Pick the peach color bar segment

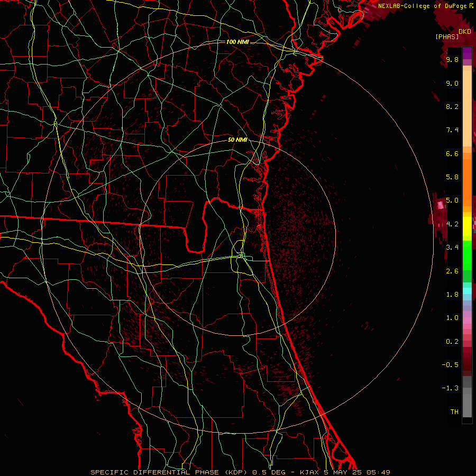click(467, 109)
